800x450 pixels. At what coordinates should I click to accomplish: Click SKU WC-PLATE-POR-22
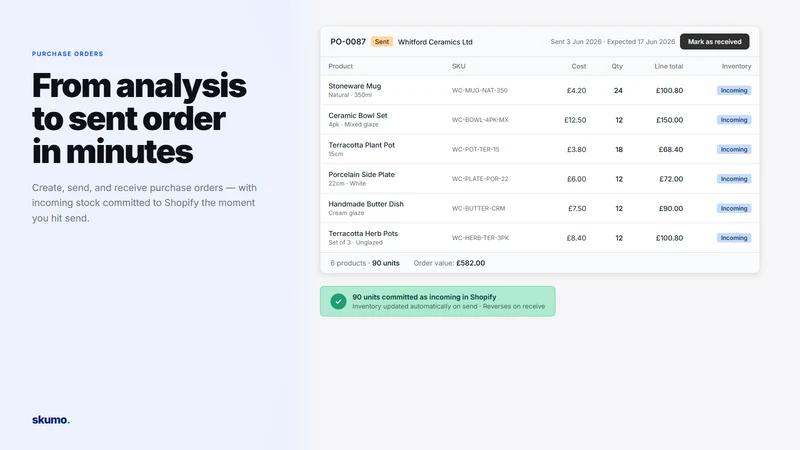(480, 179)
